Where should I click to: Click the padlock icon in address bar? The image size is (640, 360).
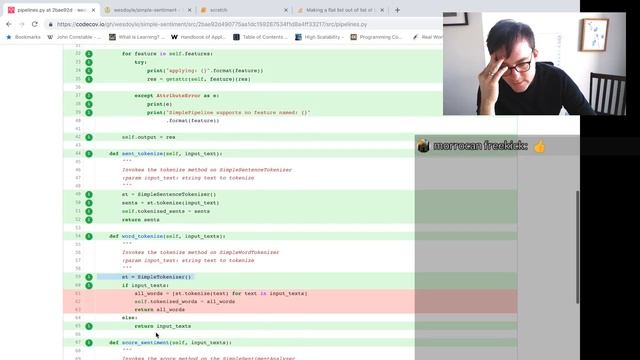(51, 24)
